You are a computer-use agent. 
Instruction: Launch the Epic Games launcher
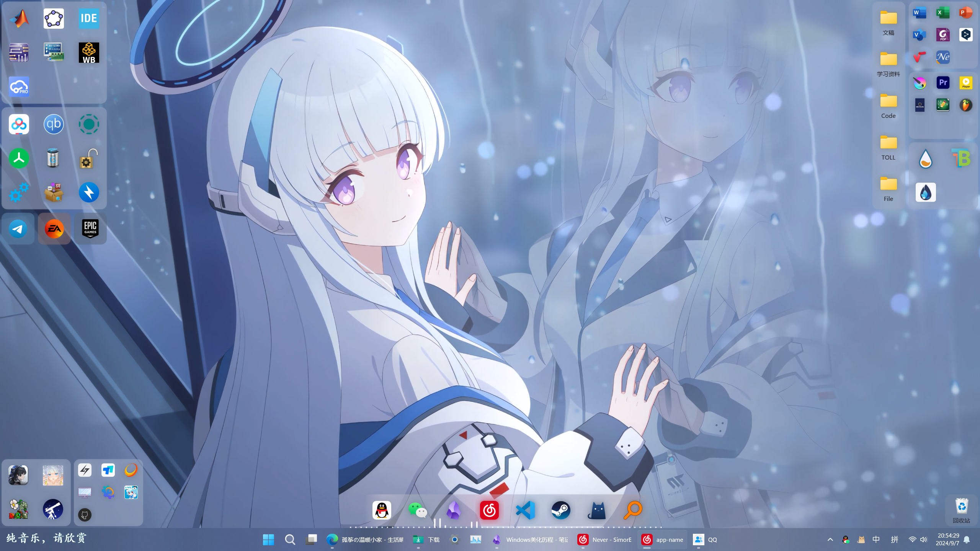pos(90,229)
